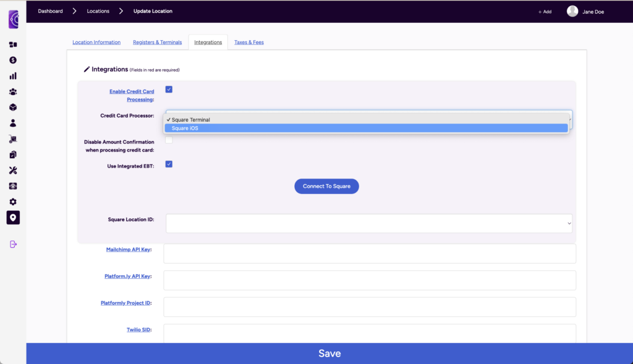This screenshot has height=364, width=633.
Task: Click Update Location breadcrumb
Action: pos(153,11)
